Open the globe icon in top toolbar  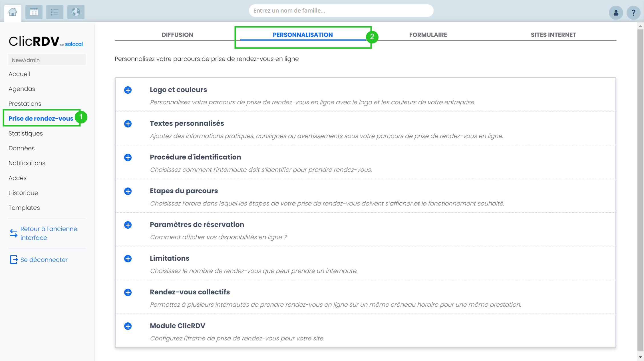tap(76, 12)
